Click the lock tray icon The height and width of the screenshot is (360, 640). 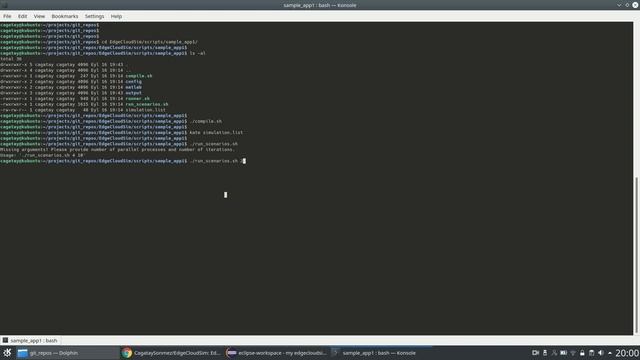tap(582, 353)
